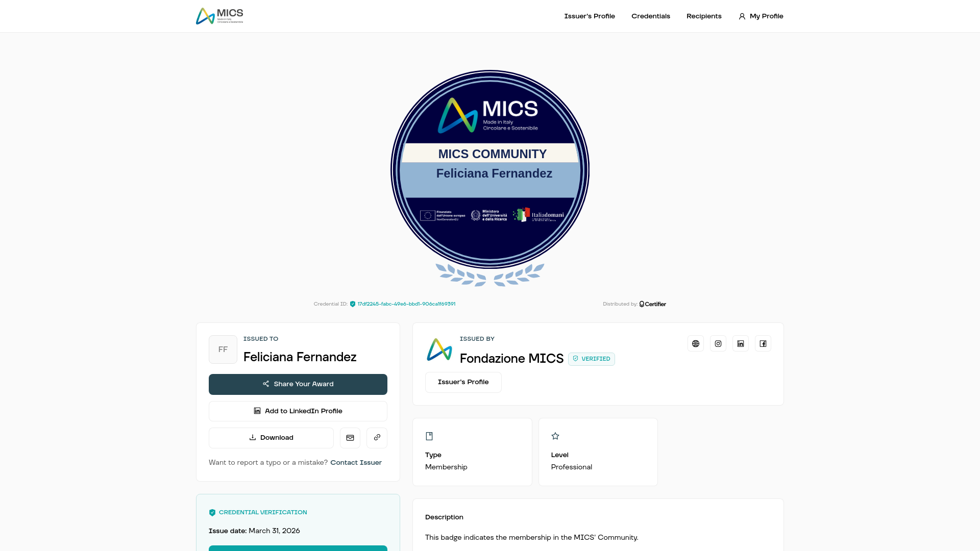The height and width of the screenshot is (551, 980).
Task: Add the credential to LinkedIn Profile
Action: coord(298,411)
